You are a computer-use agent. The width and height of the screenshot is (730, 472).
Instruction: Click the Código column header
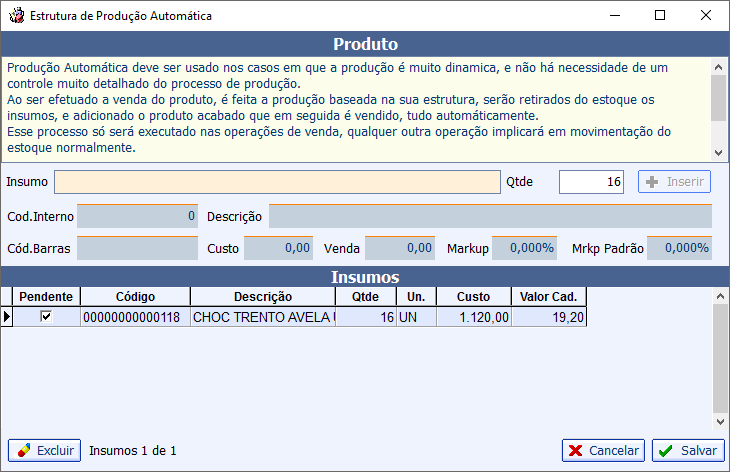tap(135, 297)
